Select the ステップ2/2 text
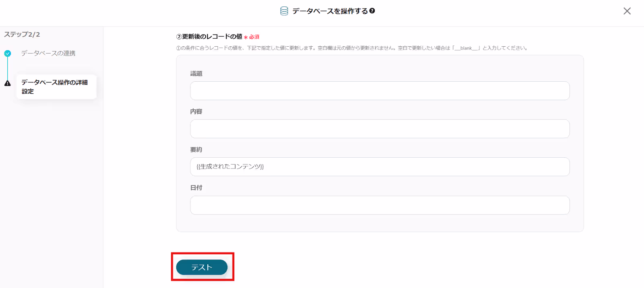644x288 pixels. click(x=22, y=34)
